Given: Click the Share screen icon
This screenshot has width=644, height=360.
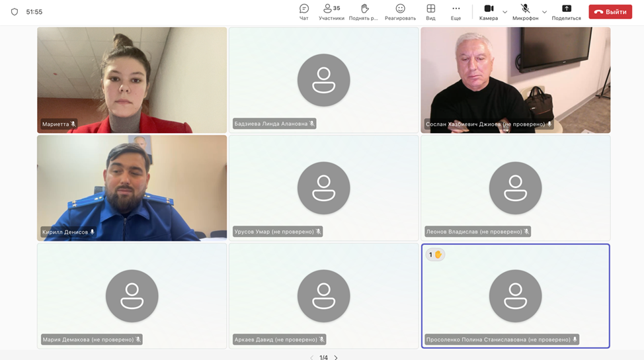Looking at the screenshot, I should [x=566, y=12].
